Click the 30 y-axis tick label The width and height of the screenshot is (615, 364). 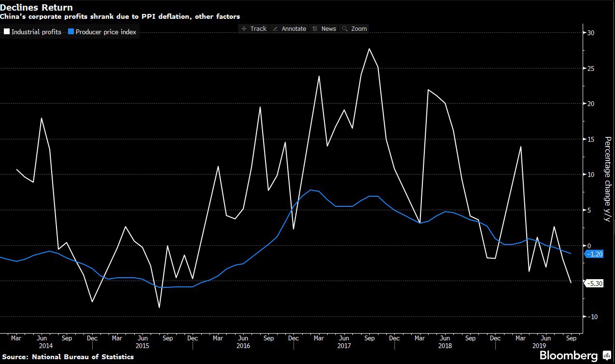click(x=590, y=33)
